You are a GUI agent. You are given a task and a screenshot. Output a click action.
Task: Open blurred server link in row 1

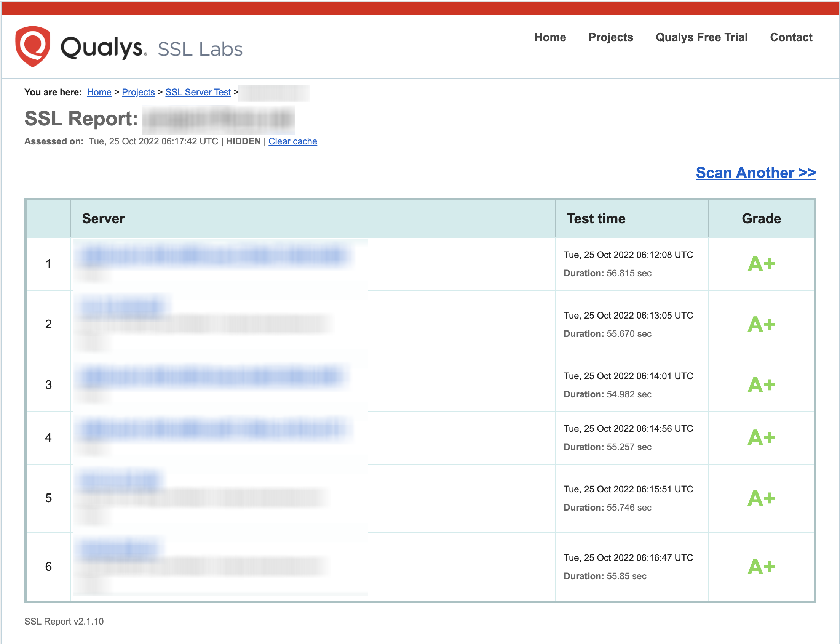click(x=214, y=256)
